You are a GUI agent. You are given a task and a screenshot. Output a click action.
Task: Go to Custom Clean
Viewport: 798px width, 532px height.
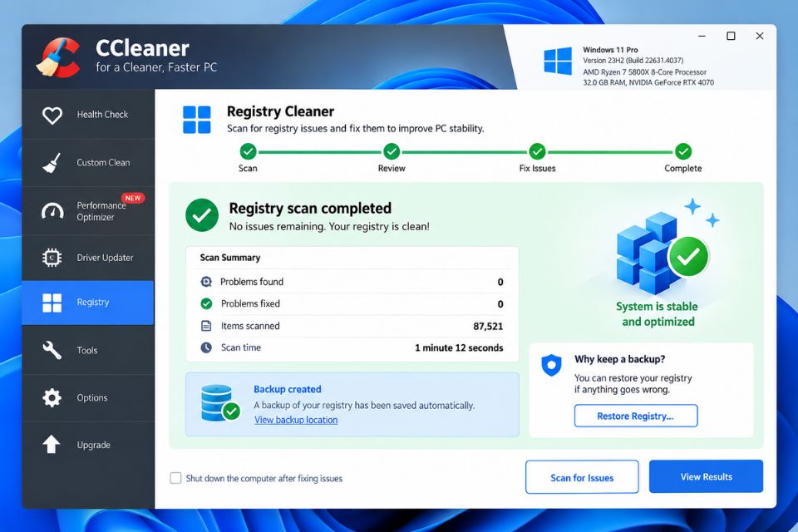pos(87,163)
